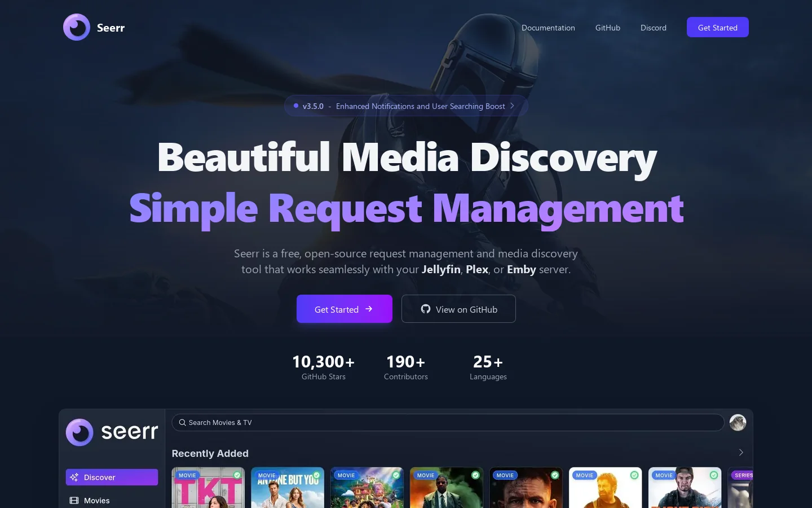The height and width of the screenshot is (508, 812).
Task: Click the MOVIE badge on TKT poster
Action: tap(187, 475)
